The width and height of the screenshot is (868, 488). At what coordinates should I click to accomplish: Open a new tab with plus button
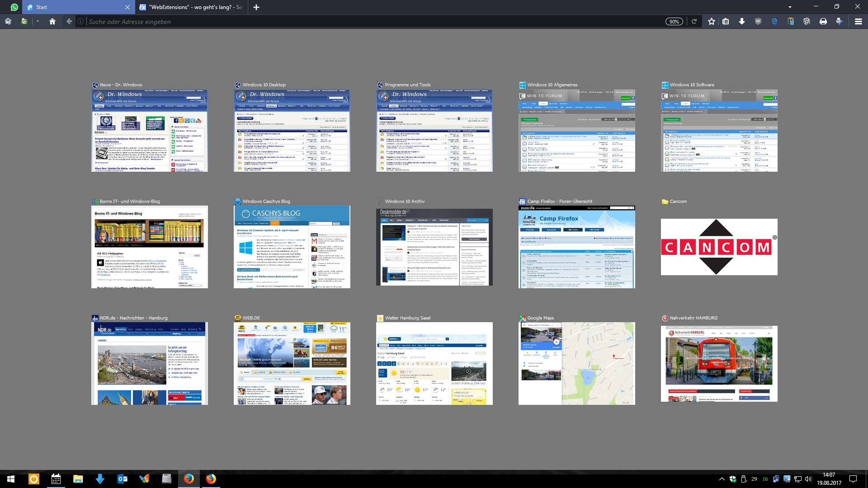256,7
